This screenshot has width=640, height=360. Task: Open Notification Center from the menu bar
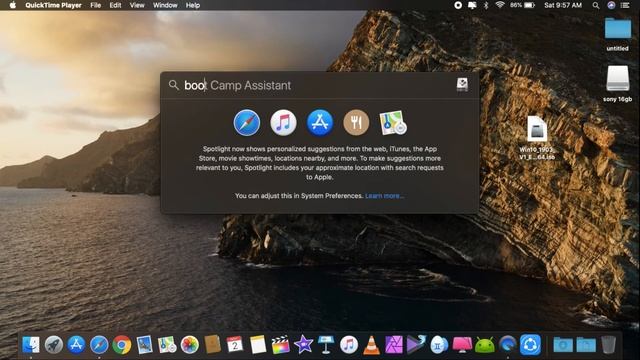(625, 5)
